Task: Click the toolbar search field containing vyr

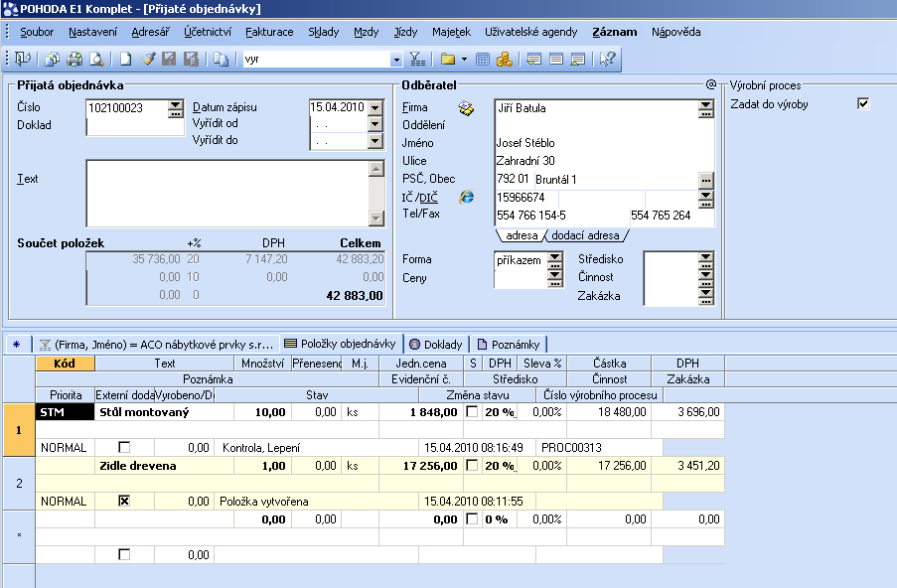Action: click(x=316, y=60)
